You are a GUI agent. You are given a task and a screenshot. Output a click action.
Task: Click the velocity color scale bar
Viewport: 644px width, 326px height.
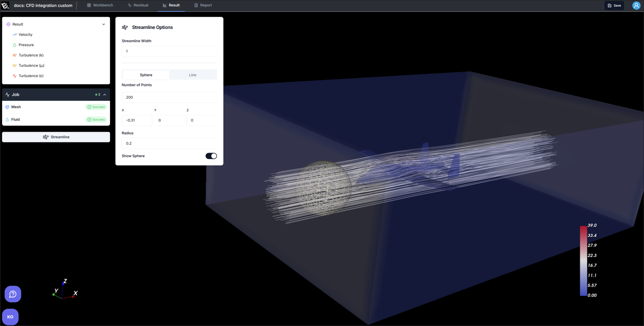583,260
